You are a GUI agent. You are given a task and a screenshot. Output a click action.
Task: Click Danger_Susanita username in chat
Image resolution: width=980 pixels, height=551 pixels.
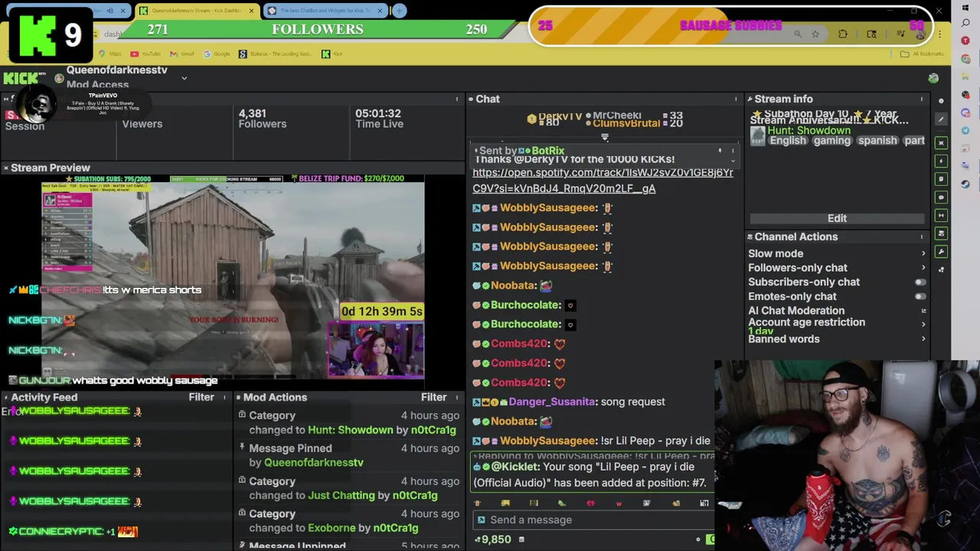[x=552, y=402]
